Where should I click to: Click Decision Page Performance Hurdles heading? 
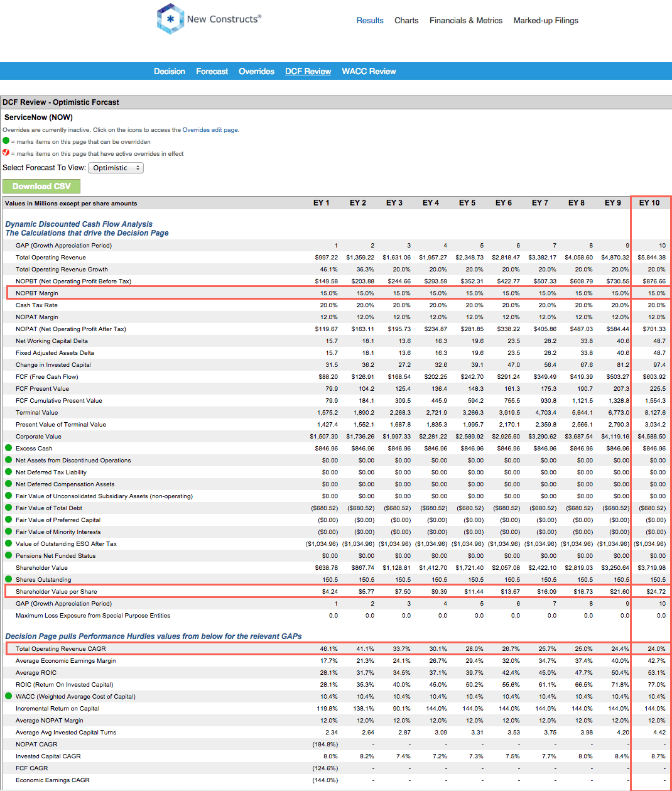(154, 636)
